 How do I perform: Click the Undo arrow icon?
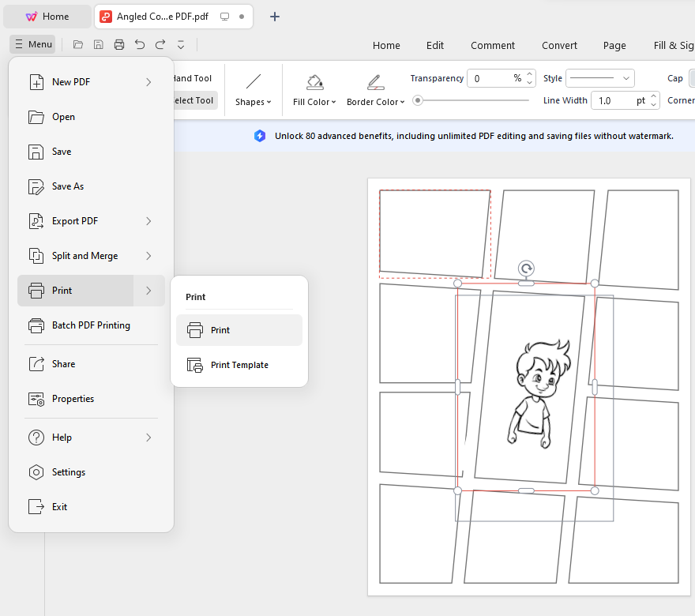(x=139, y=44)
